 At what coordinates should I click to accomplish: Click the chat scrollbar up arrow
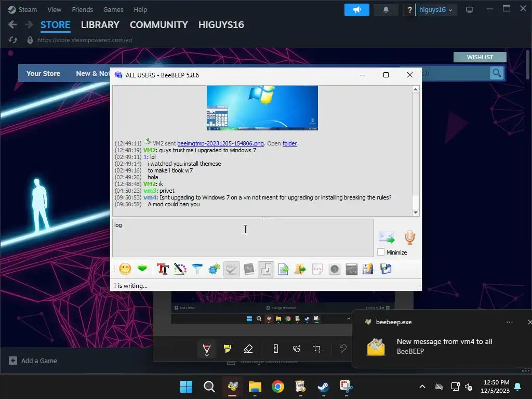coord(416,89)
